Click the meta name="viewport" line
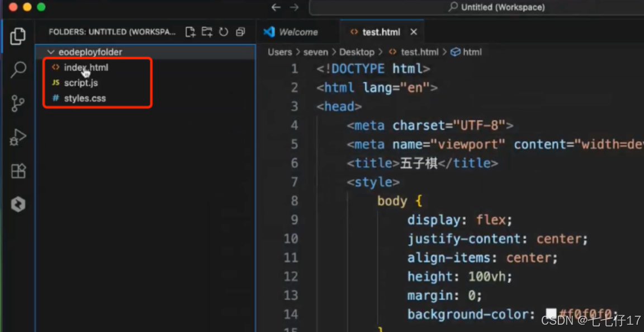The width and height of the screenshot is (644, 332). [x=495, y=144]
